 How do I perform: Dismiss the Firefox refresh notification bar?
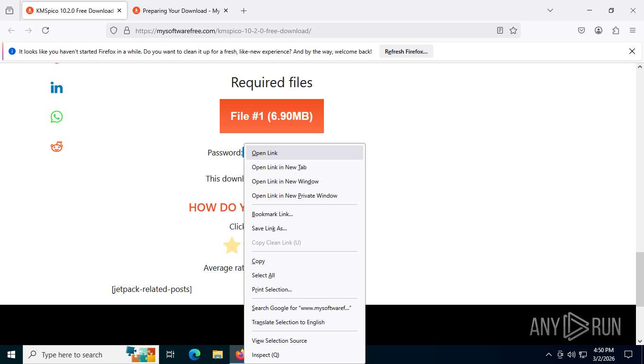632,51
